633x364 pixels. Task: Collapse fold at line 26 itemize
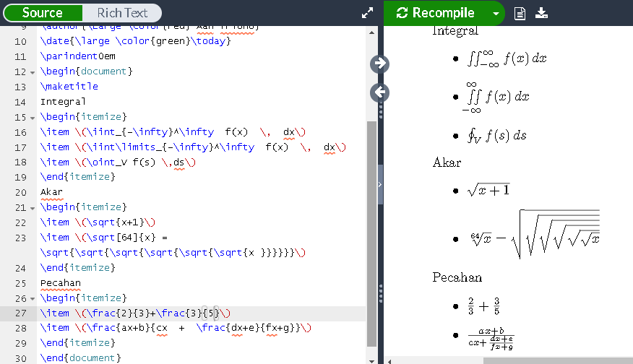[33, 300]
